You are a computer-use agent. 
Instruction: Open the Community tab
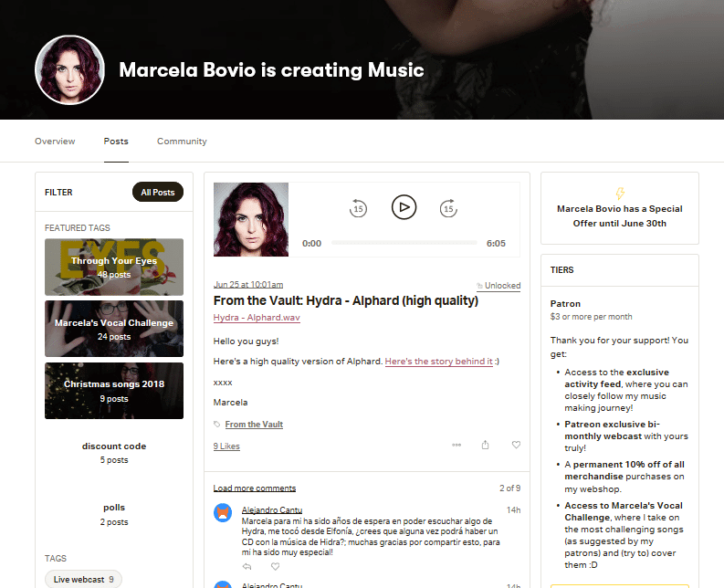[x=182, y=142]
